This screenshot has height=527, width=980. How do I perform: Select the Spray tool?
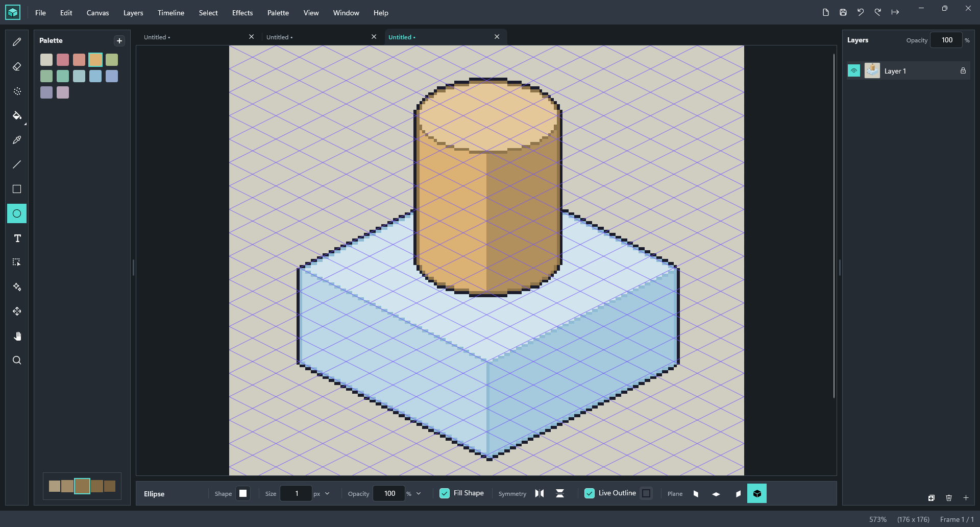[17, 91]
